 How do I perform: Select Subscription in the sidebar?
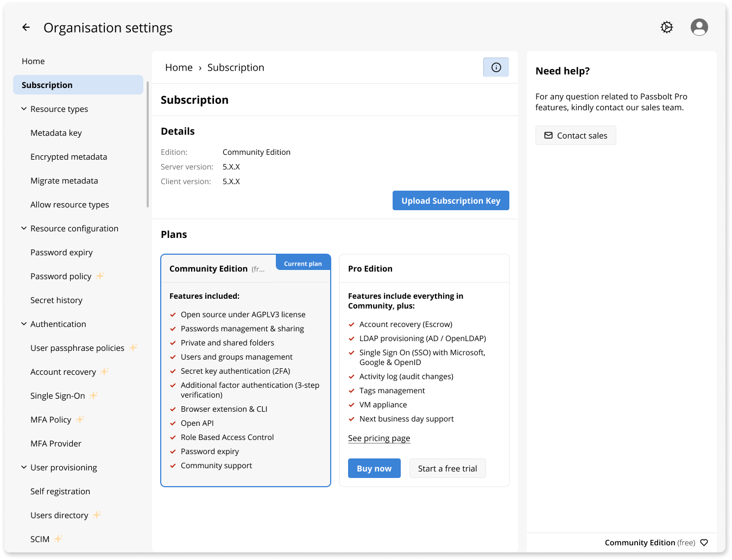coord(78,85)
